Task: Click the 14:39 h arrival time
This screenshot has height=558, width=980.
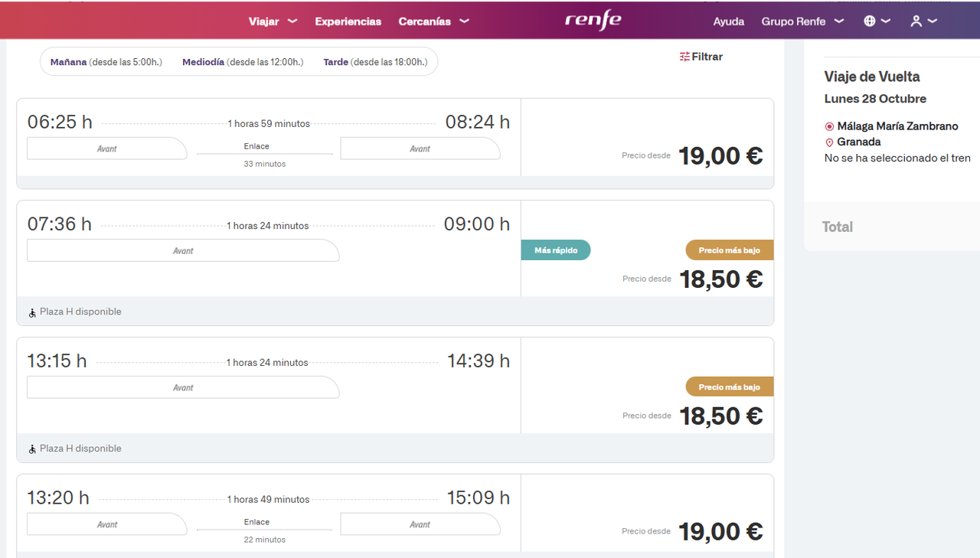Action: 479,361
